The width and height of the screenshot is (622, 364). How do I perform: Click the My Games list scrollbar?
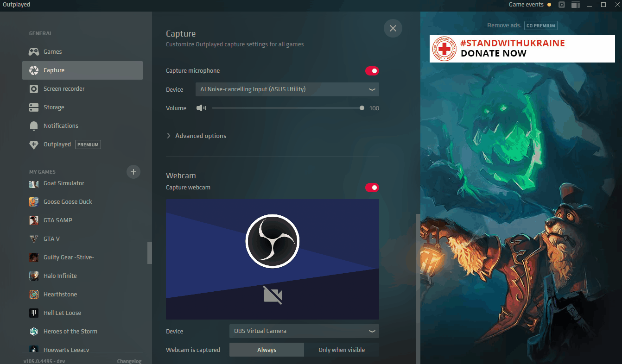click(x=150, y=253)
